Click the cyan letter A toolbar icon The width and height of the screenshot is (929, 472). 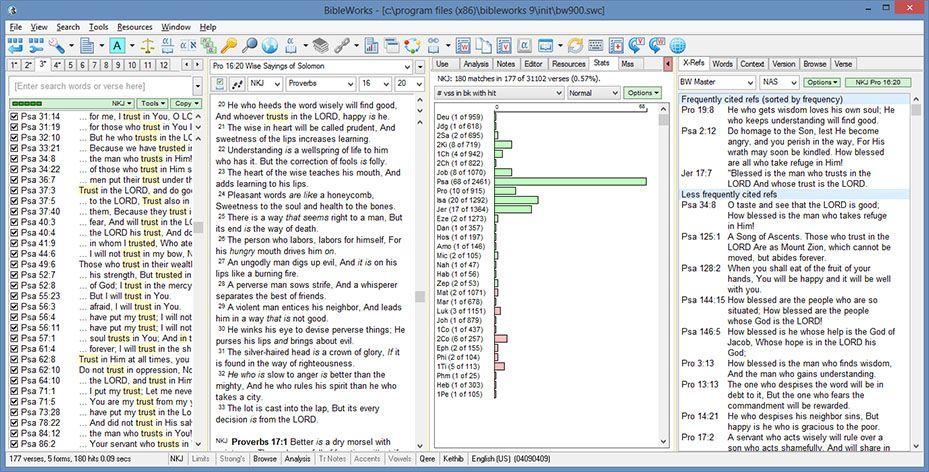[117, 45]
